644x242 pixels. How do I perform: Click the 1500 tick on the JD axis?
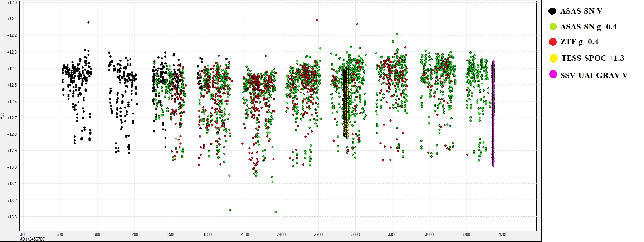171,234
